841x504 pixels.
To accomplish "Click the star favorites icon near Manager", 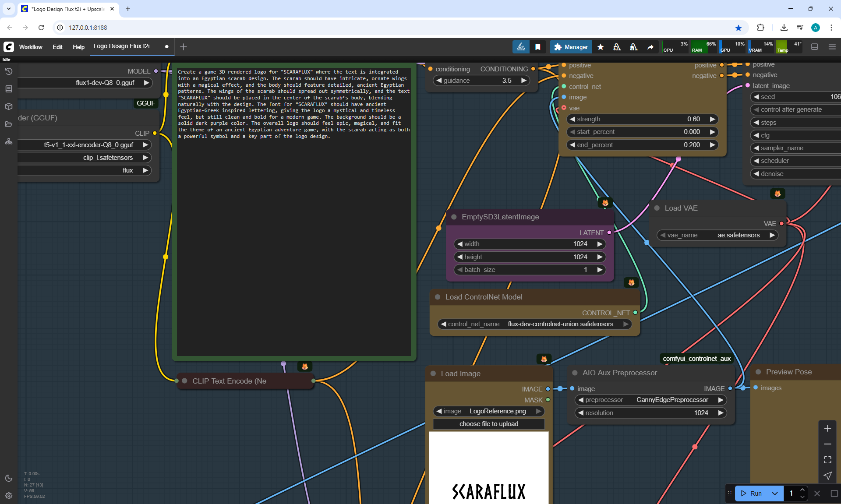I will coord(601,47).
